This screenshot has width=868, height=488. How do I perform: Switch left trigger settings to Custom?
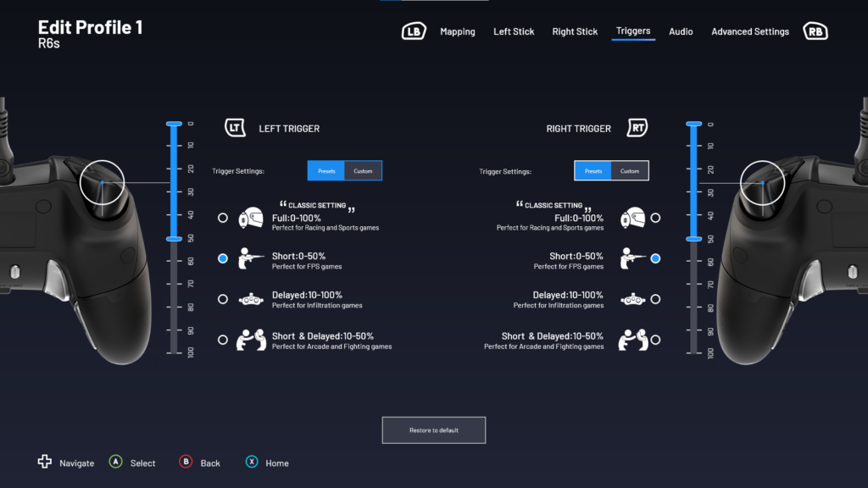[363, 171]
